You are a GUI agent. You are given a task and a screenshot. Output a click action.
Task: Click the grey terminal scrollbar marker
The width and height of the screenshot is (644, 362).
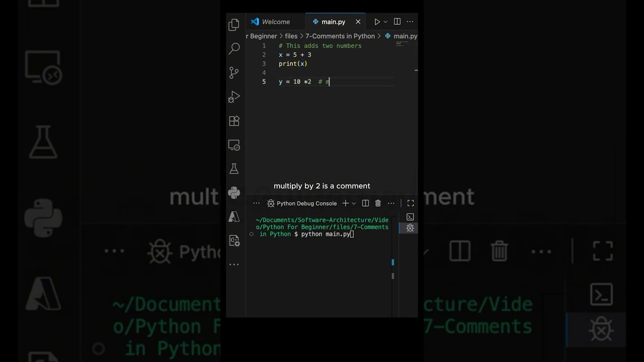(x=393, y=276)
